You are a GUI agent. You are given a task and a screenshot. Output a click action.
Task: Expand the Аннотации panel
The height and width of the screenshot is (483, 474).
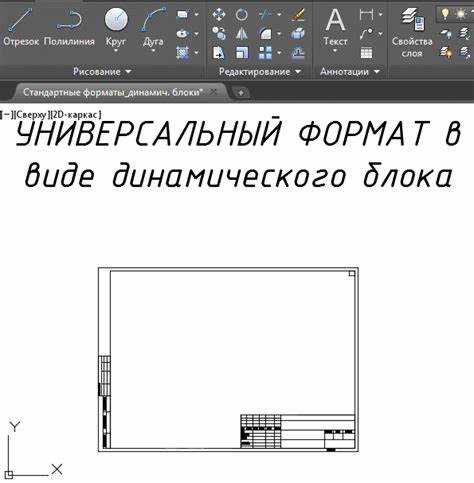pyautogui.click(x=350, y=71)
